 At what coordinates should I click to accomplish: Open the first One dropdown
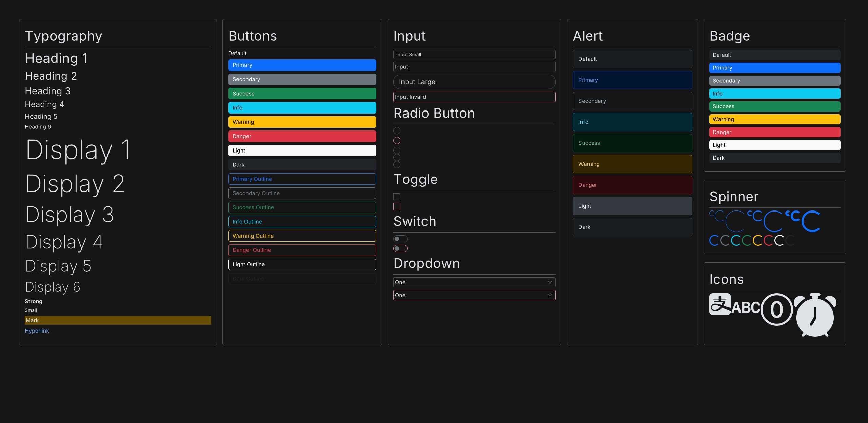pyautogui.click(x=474, y=282)
